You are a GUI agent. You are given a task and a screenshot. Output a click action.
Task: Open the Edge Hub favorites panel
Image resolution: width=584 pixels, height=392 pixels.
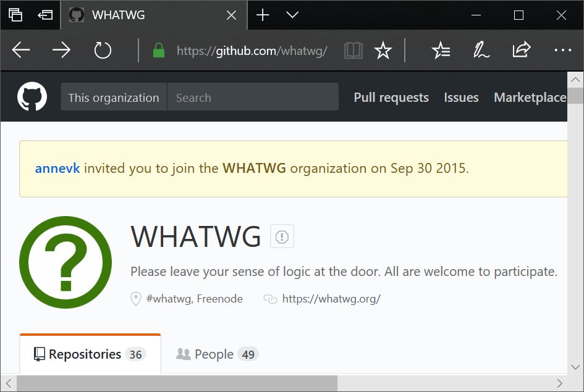[x=441, y=51]
